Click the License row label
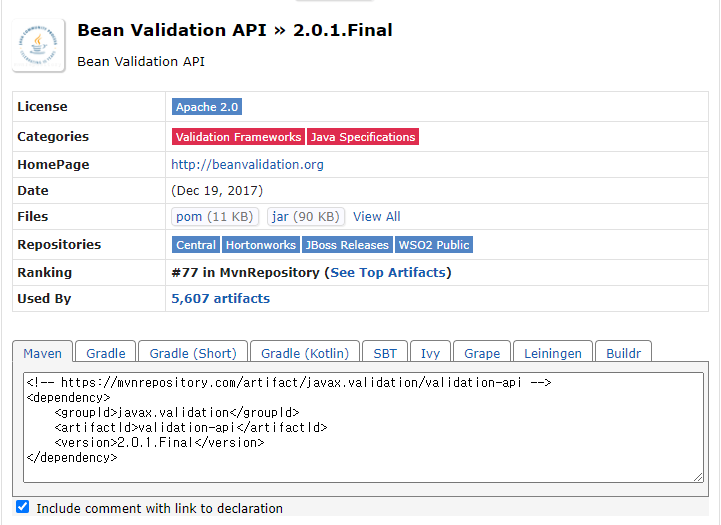Image resolution: width=721 pixels, height=525 pixels. [42, 107]
